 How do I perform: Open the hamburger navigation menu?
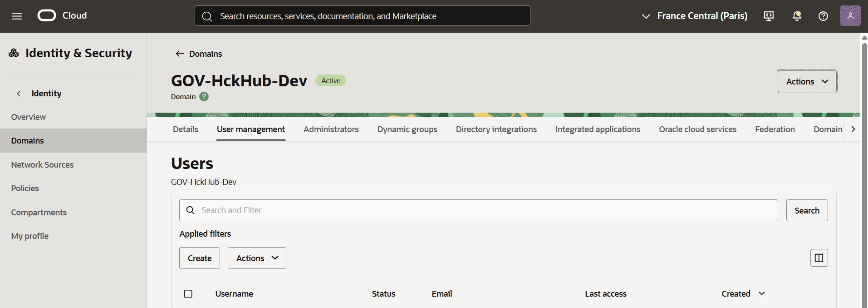click(17, 16)
